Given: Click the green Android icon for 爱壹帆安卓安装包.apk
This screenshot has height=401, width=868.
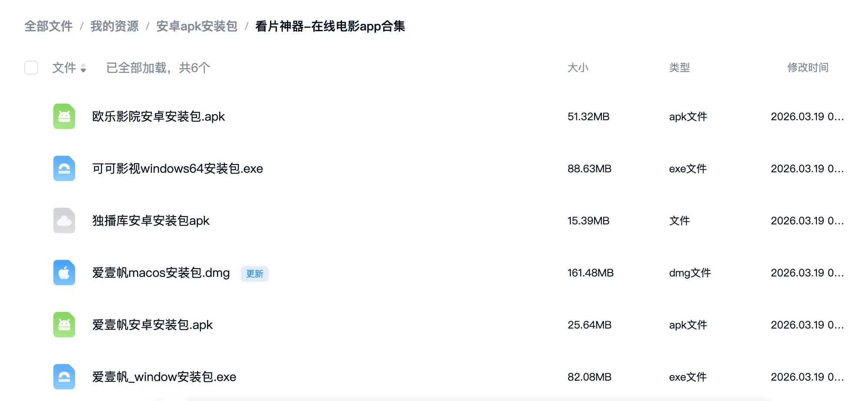Looking at the screenshot, I should 64,325.
